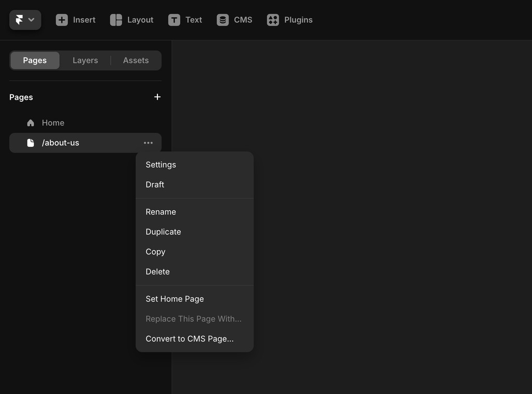Select Rename from the context menu

point(161,212)
